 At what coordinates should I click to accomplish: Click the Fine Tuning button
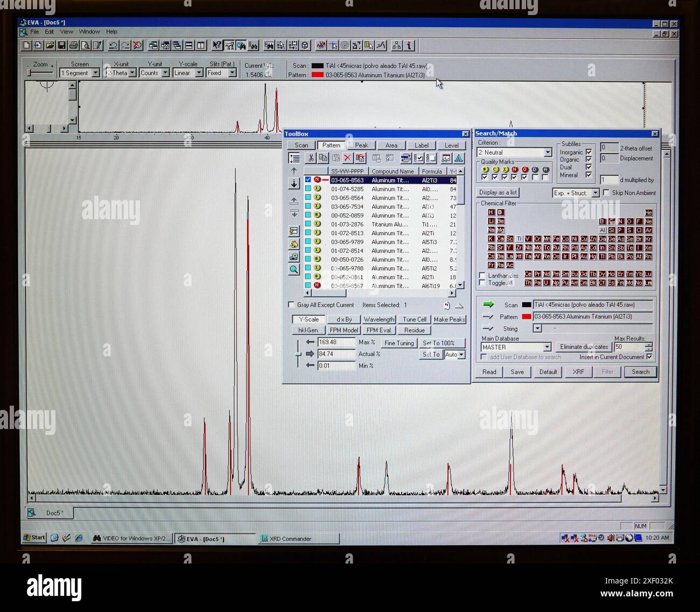click(399, 343)
